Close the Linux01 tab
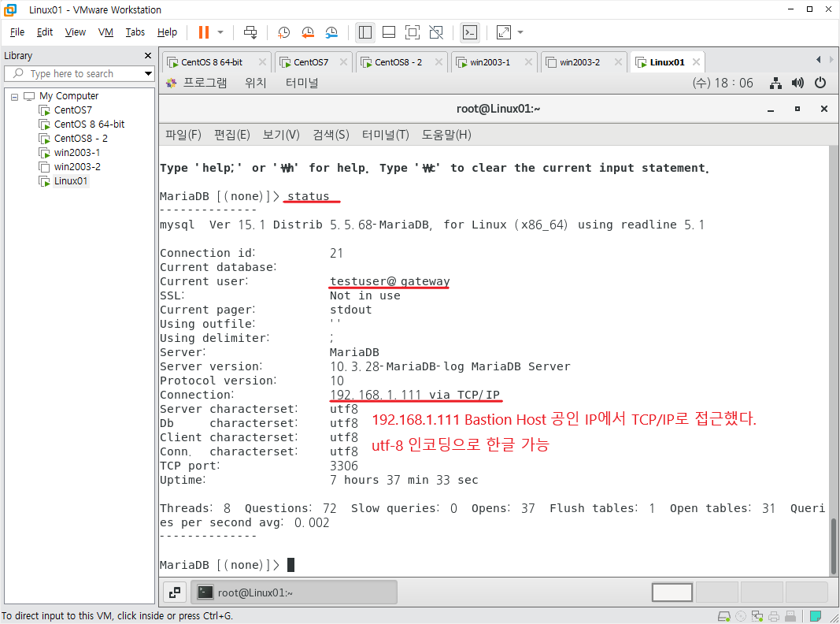 (696, 62)
